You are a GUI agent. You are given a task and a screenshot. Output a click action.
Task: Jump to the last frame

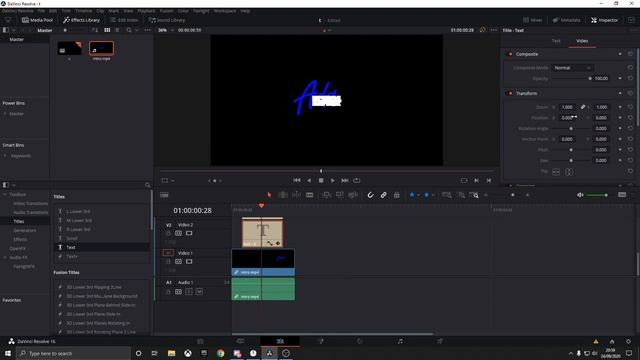tap(345, 180)
